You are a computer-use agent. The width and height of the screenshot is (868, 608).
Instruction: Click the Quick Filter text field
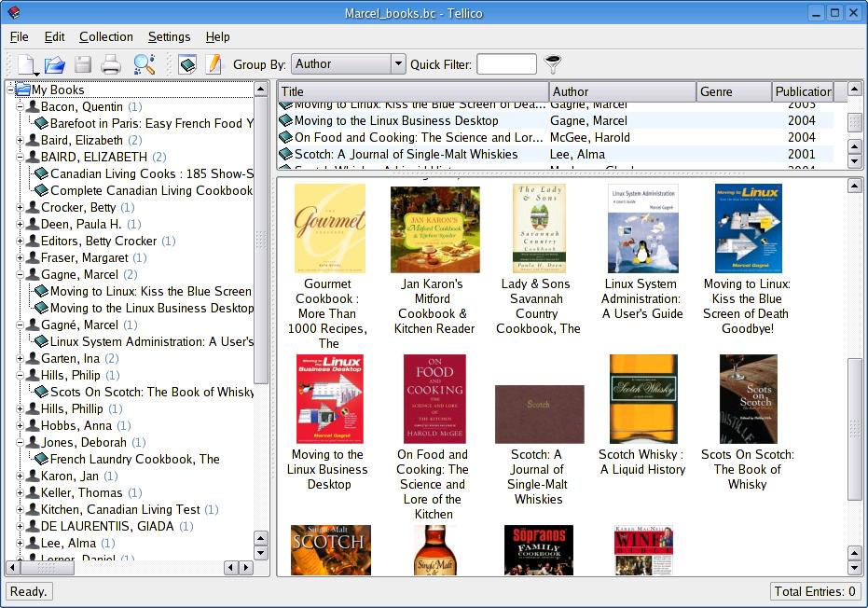click(506, 64)
